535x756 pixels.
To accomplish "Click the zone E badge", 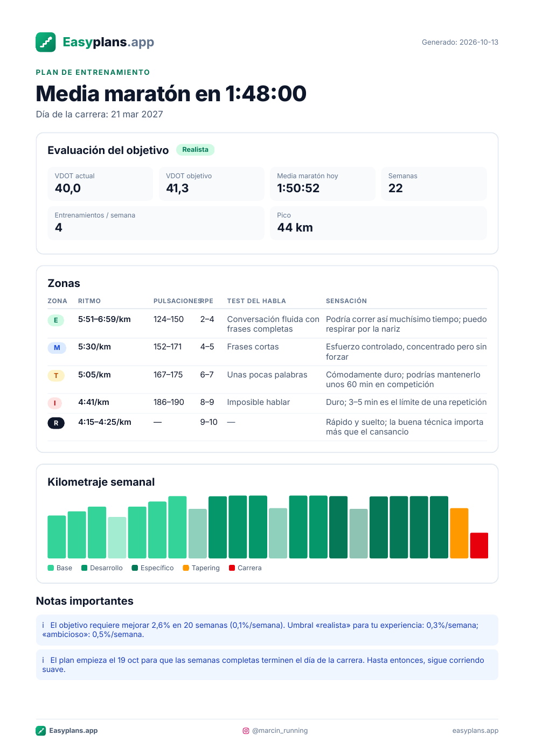I will tap(55, 320).
